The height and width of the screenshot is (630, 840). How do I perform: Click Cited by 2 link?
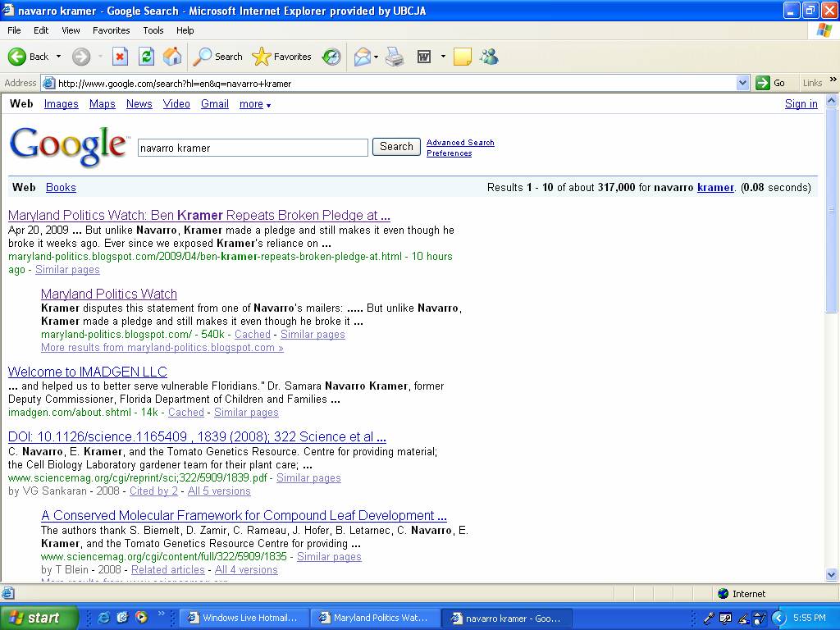[x=153, y=491]
